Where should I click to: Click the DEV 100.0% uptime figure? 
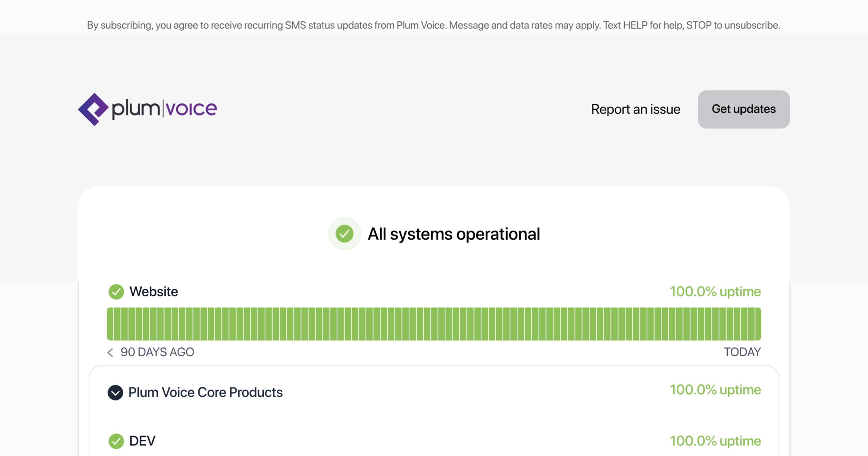[715, 441]
